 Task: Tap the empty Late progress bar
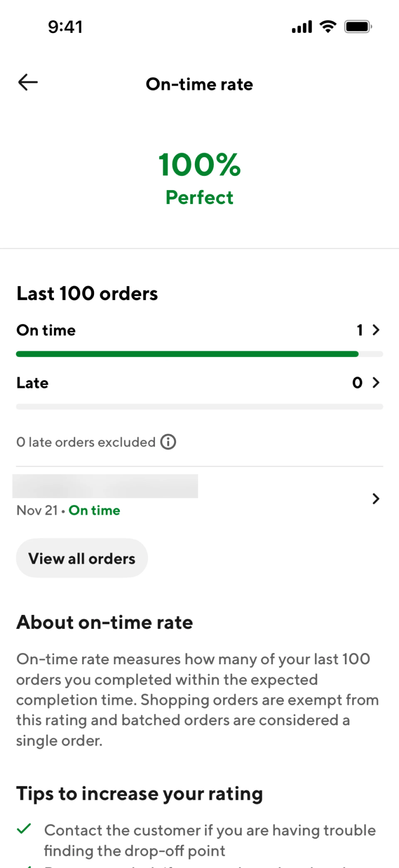(x=199, y=407)
